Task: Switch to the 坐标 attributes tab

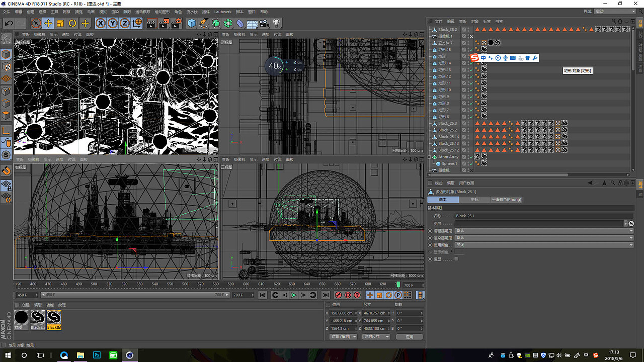Action: (x=474, y=200)
